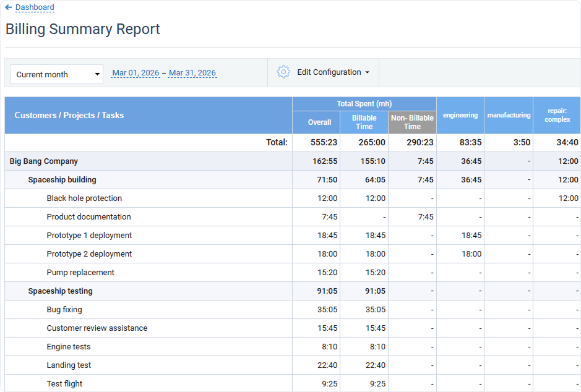Open settings via the gear icon
Image resolution: width=581 pixels, height=392 pixels.
283,71
